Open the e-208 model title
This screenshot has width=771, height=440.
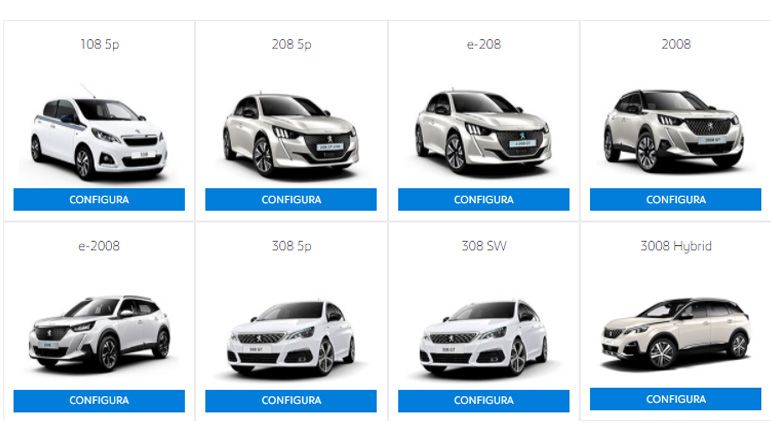pos(484,44)
